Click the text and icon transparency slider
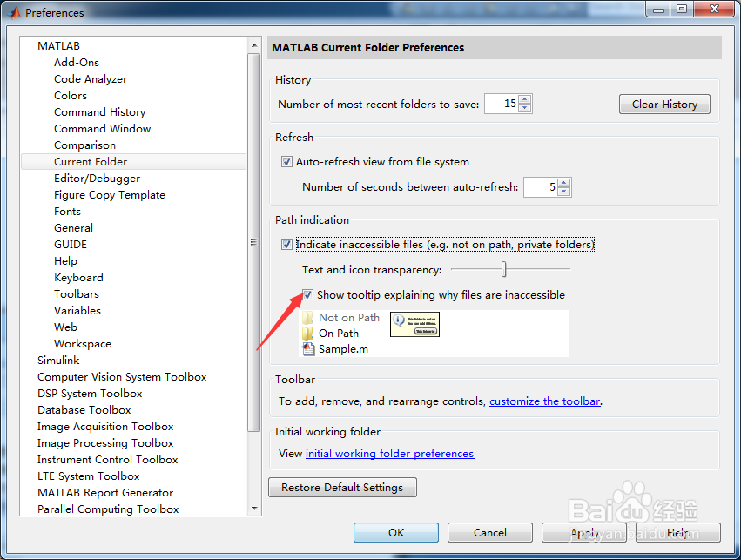Screen dimensions: 741x560 point(504,269)
